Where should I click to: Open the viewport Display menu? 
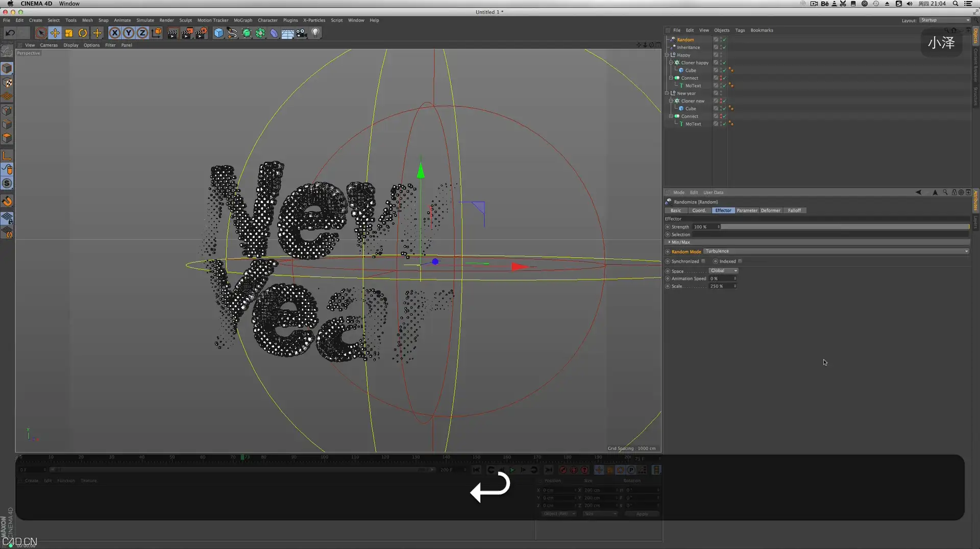(x=71, y=45)
